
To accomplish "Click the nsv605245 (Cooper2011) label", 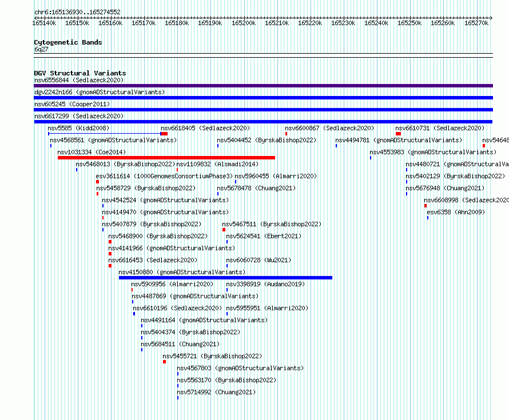I will tap(72, 104).
